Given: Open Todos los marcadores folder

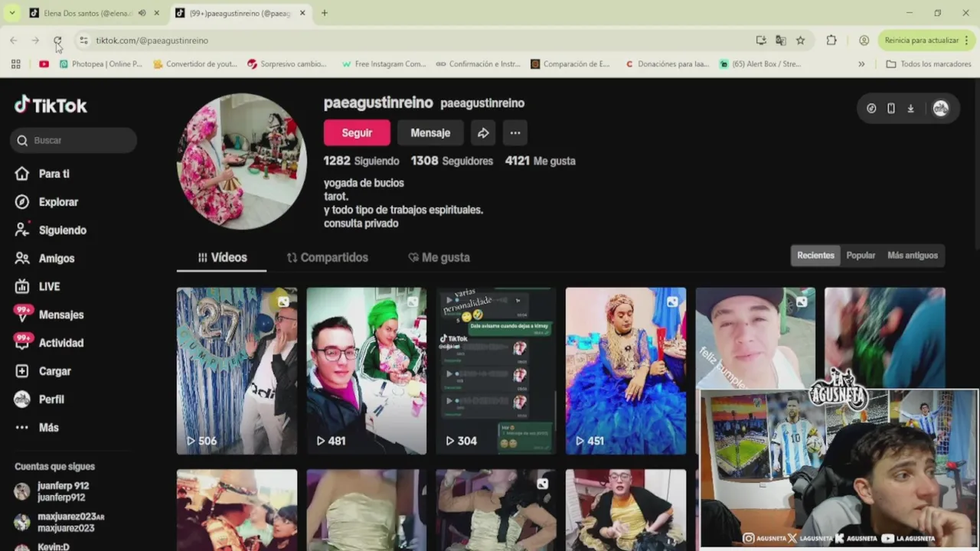Looking at the screenshot, I should (928, 64).
